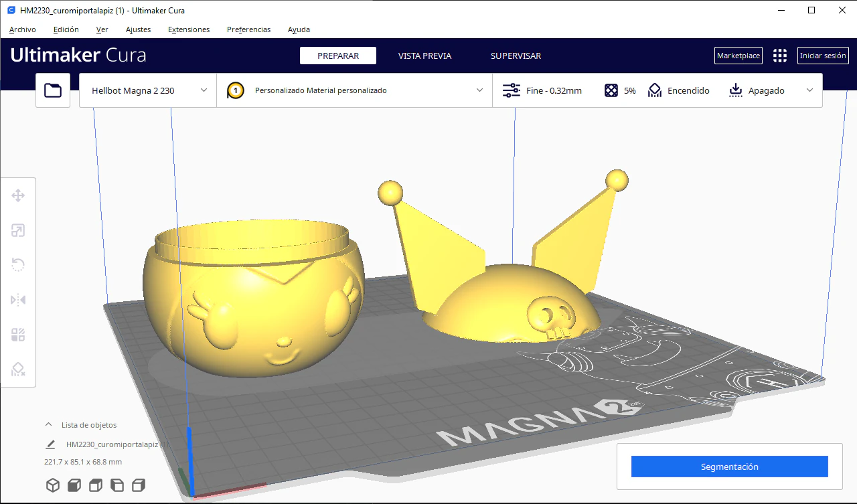
Task: Expand the Hellbot Magna 2 230 printer dropdown
Action: (x=148, y=90)
